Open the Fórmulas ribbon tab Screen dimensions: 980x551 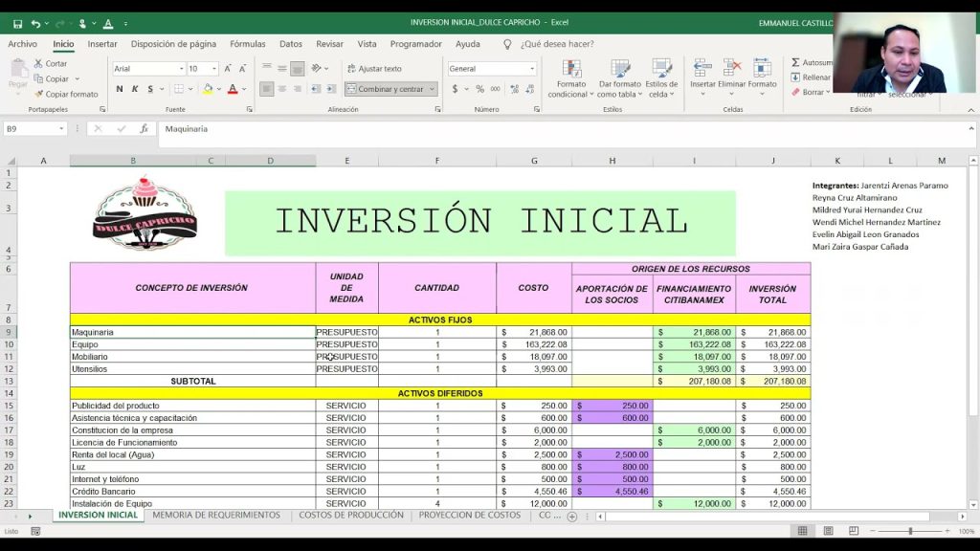[x=248, y=44]
